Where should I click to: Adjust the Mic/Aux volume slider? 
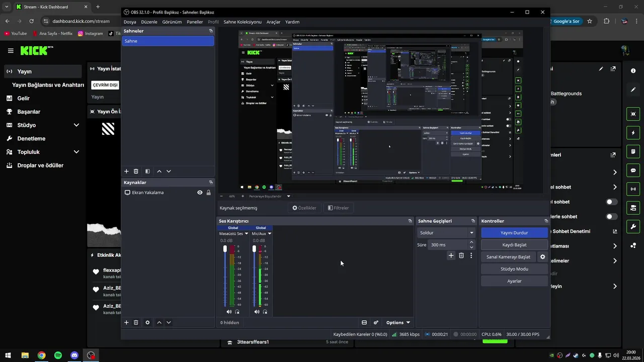[x=254, y=249]
